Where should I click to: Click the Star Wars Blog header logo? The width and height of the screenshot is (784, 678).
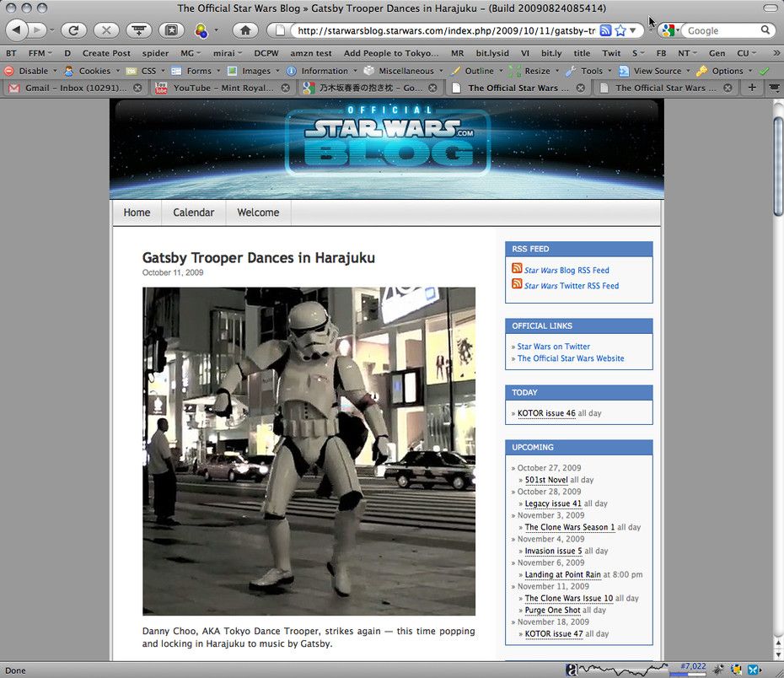[388, 140]
